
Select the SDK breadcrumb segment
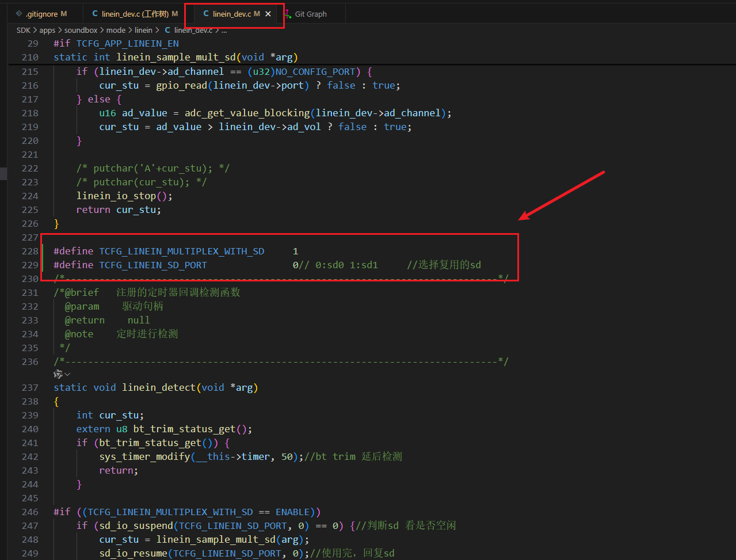coord(23,30)
